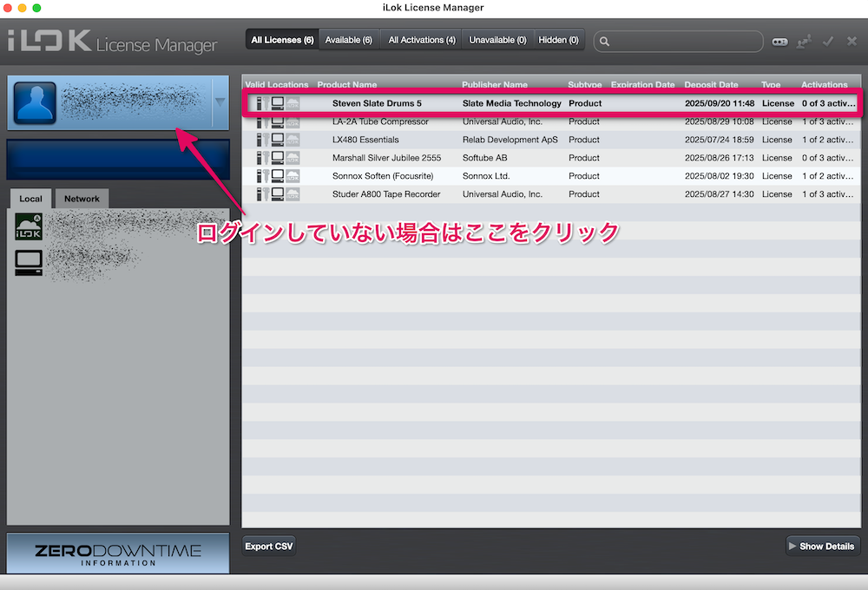Switch to the All Activations (4) tab
868x590 pixels.
pyautogui.click(x=422, y=40)
